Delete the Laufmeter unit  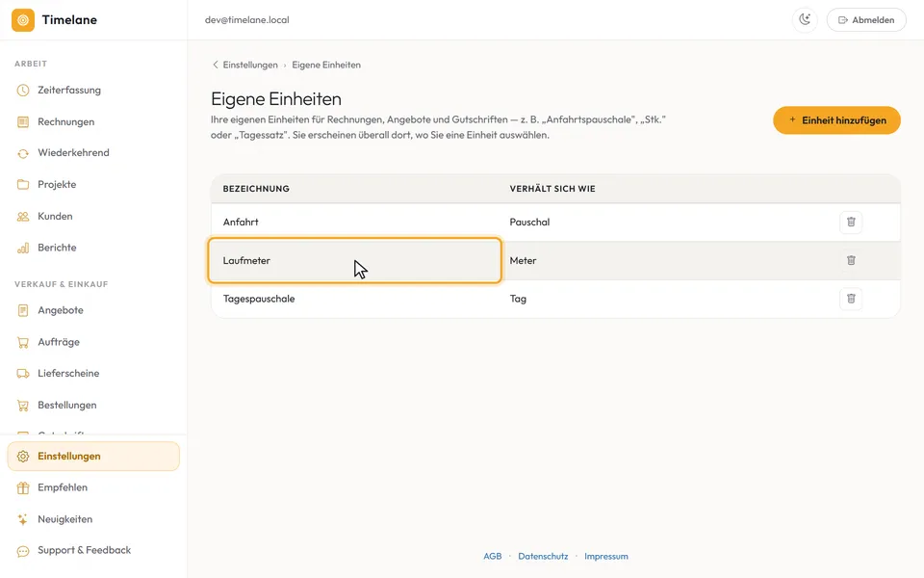click(851, 261)
